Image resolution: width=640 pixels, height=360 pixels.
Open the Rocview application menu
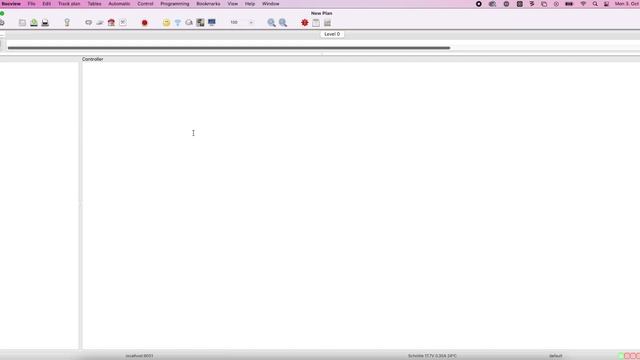click(11, 4)
